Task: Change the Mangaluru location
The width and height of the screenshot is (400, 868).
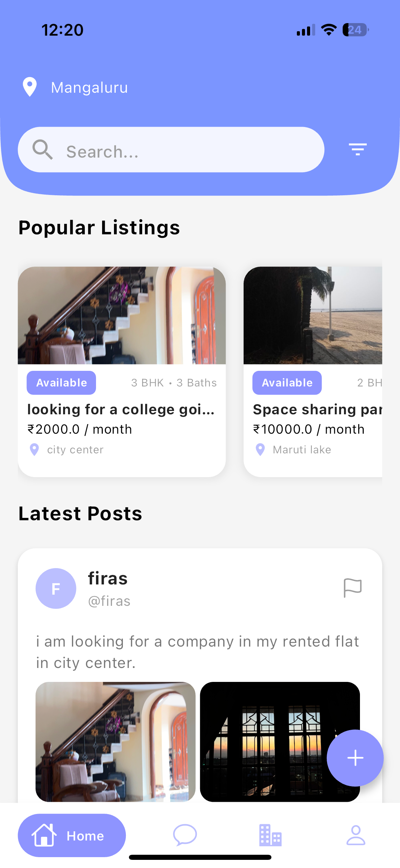Action: click(89, 88)
